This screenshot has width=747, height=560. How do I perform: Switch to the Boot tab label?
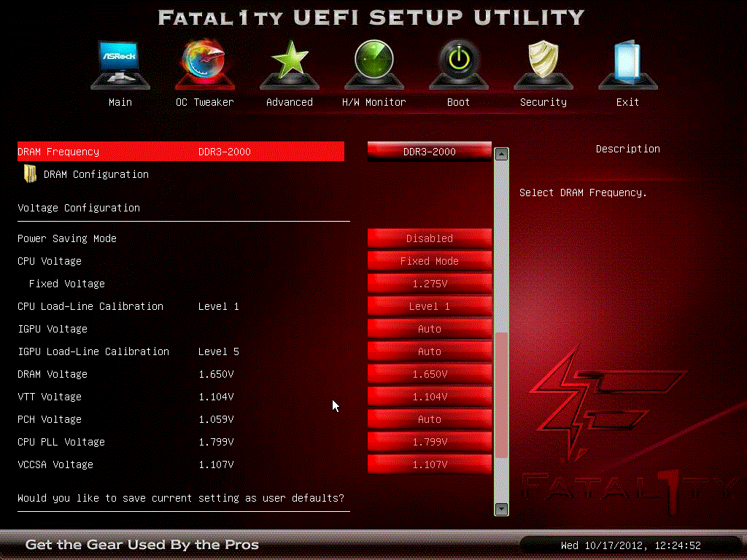(x=458, y=102)
